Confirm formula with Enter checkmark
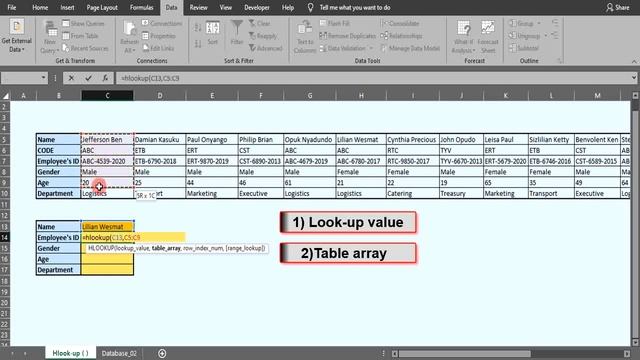640x360 pixels. [88, 78]
